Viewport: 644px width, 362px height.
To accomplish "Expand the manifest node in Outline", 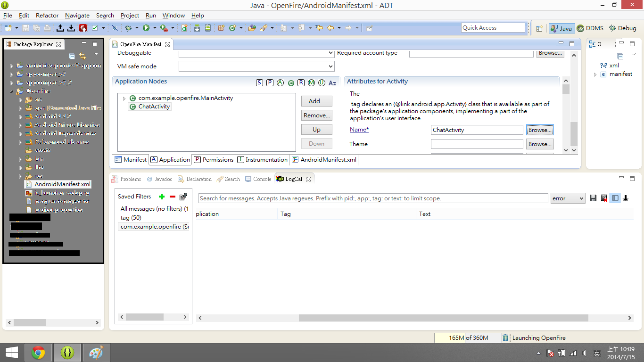I will (595, 74).
